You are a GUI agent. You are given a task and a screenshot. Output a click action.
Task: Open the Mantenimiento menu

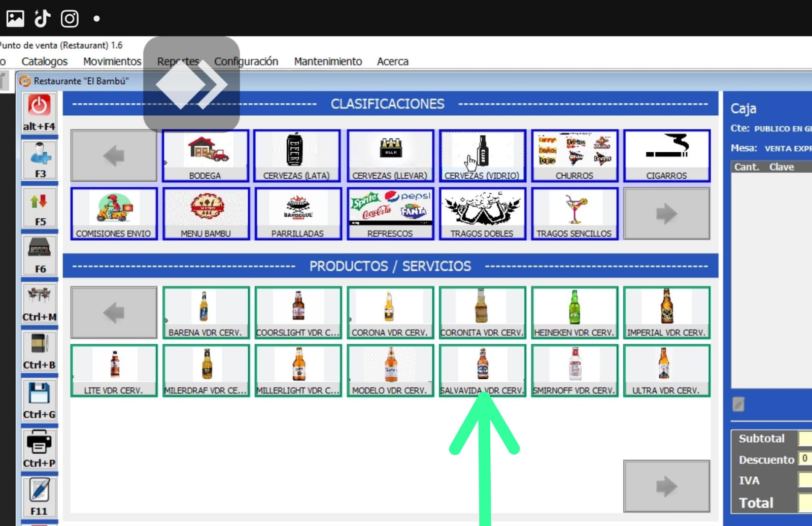(x=328, y=61)
